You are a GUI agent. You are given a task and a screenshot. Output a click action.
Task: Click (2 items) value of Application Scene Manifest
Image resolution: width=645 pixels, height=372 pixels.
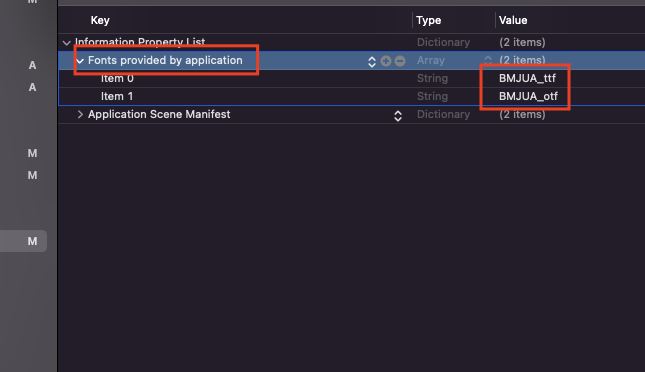pos(522,114)
